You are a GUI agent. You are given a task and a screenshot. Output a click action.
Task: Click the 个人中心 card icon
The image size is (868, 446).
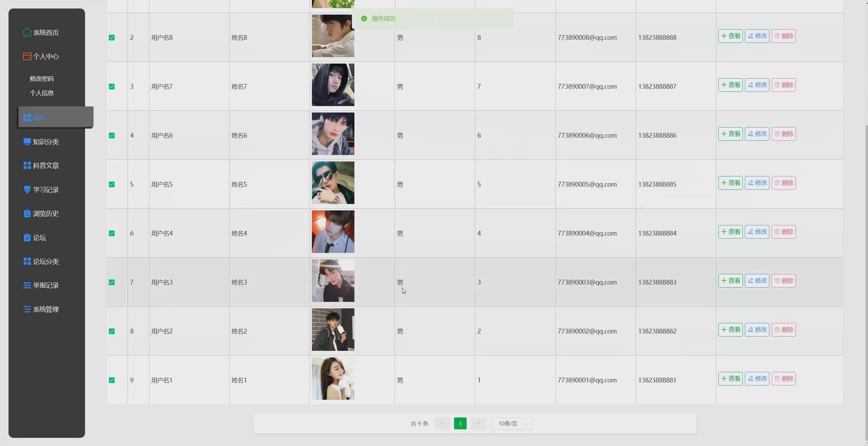tap(27, 56)
